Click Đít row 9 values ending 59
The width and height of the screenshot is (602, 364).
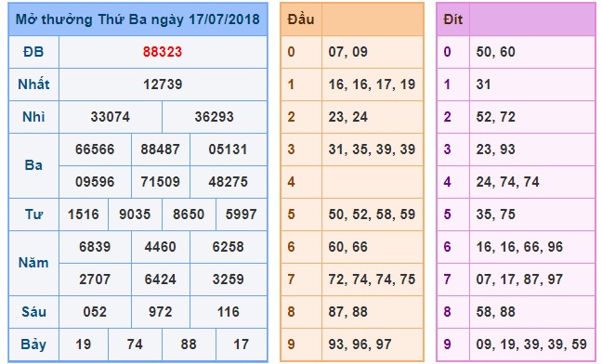[531, 344]
